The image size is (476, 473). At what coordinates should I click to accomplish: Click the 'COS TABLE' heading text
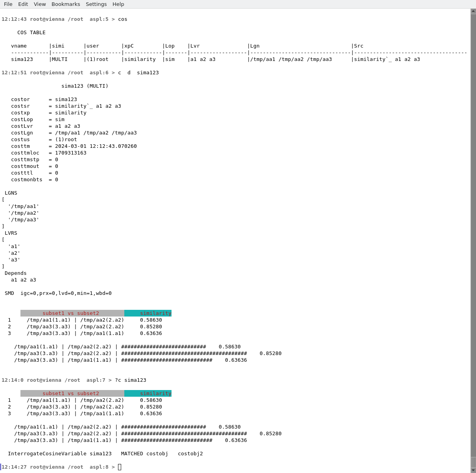31,33
